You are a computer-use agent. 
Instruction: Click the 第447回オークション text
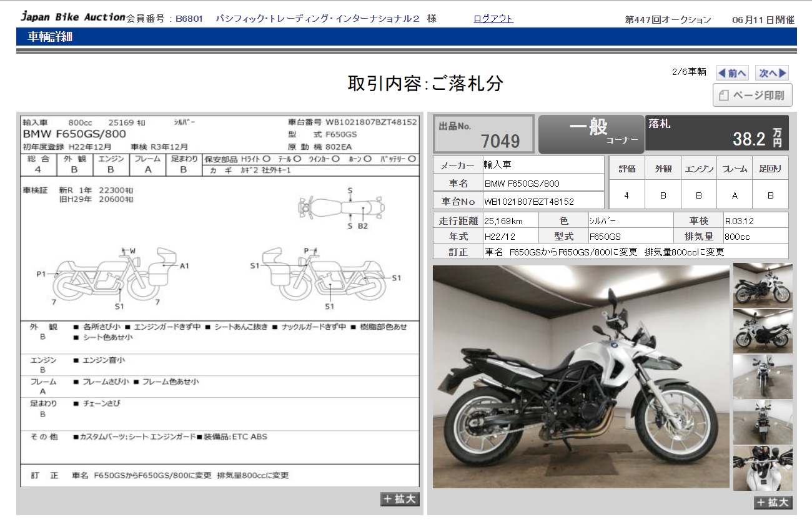pos(668,20)
